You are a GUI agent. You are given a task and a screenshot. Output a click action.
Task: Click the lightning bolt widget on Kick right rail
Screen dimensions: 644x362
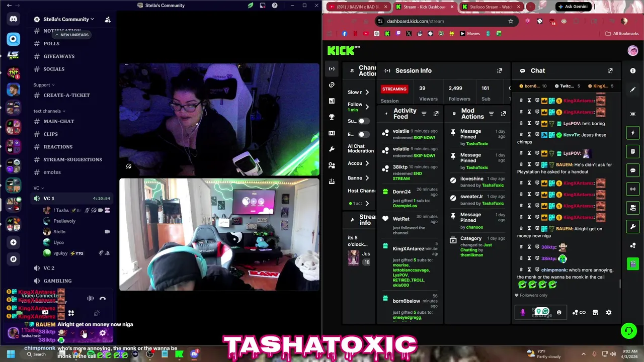633,133
